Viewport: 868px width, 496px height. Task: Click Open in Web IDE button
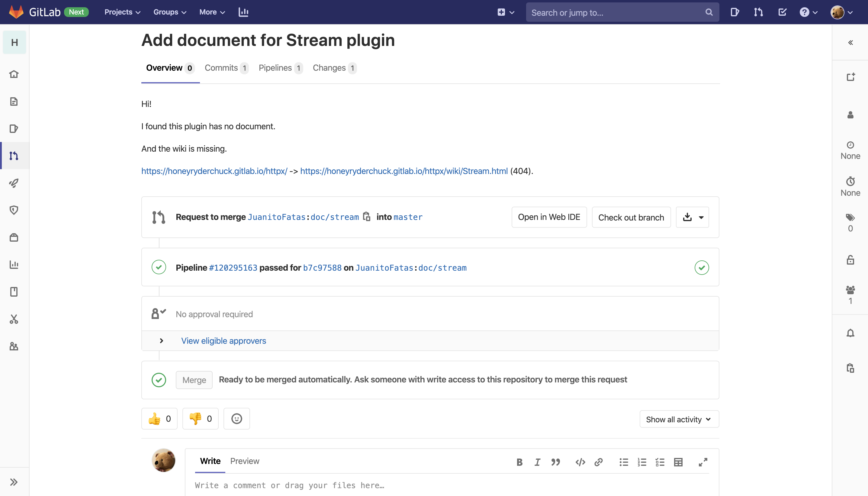pos(549,217)
